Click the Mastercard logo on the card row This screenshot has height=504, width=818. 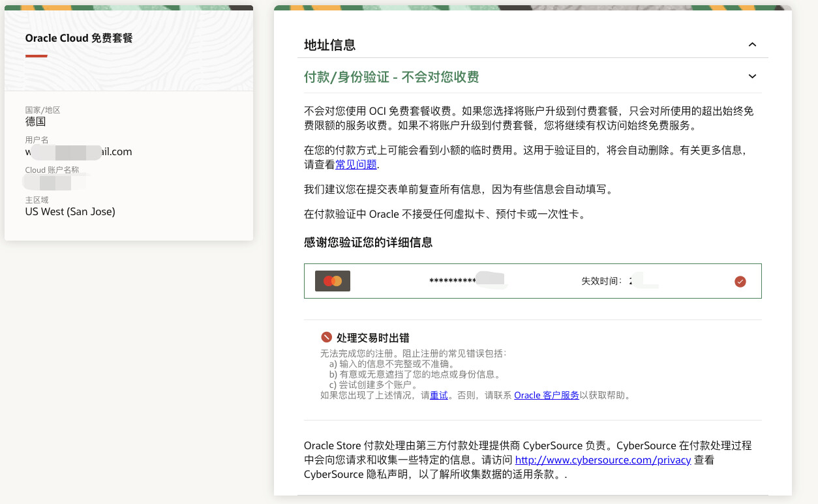pyautogui.click(x=333, y=281)
